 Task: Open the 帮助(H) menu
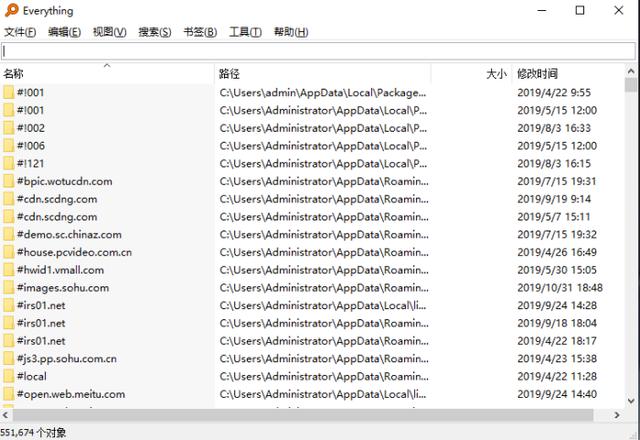(291, 32)
